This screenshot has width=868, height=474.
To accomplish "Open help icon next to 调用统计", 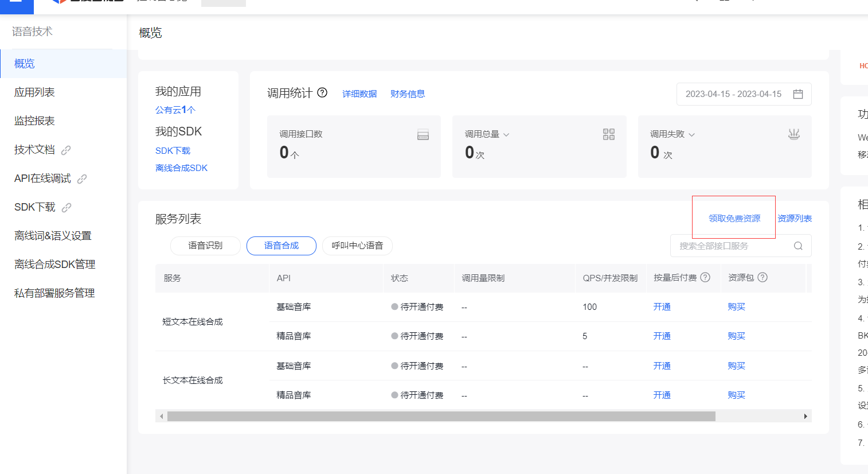I will 322,92.
